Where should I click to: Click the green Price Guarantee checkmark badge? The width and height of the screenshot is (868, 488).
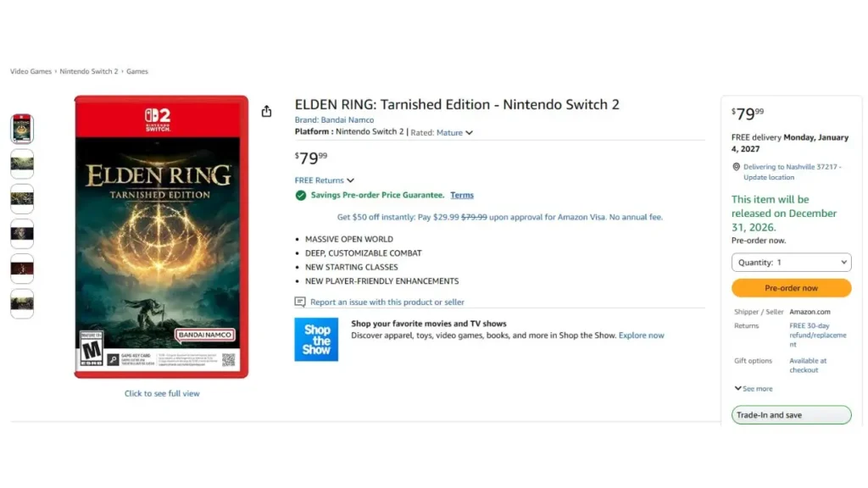[301, 195]
